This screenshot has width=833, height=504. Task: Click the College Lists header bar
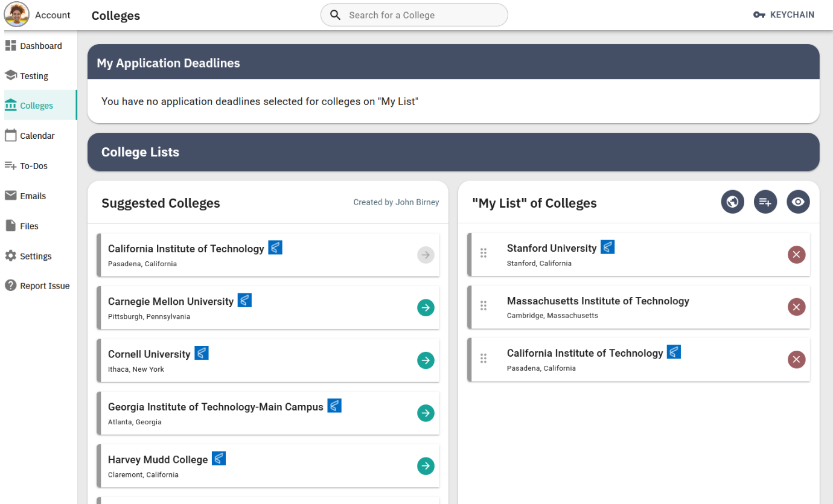pyautogui.click(x=453, y=152)
